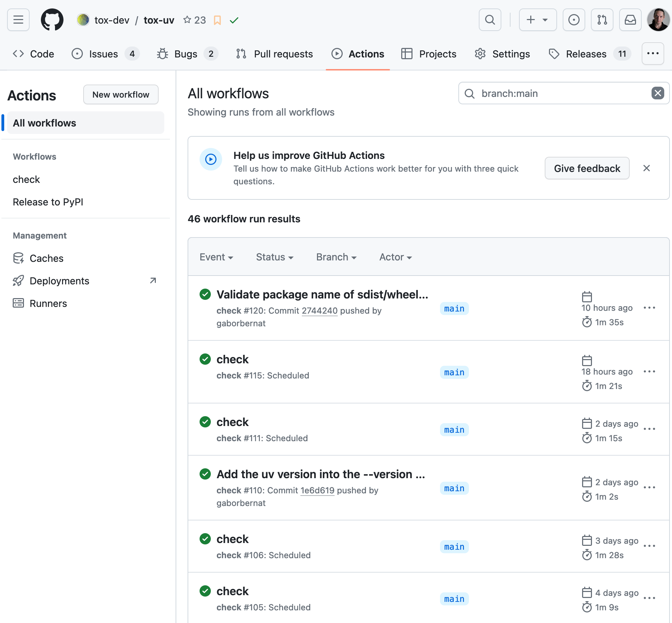Click the user avatar in header
This screenshot has height=623, width=672.
pos(658,20)
